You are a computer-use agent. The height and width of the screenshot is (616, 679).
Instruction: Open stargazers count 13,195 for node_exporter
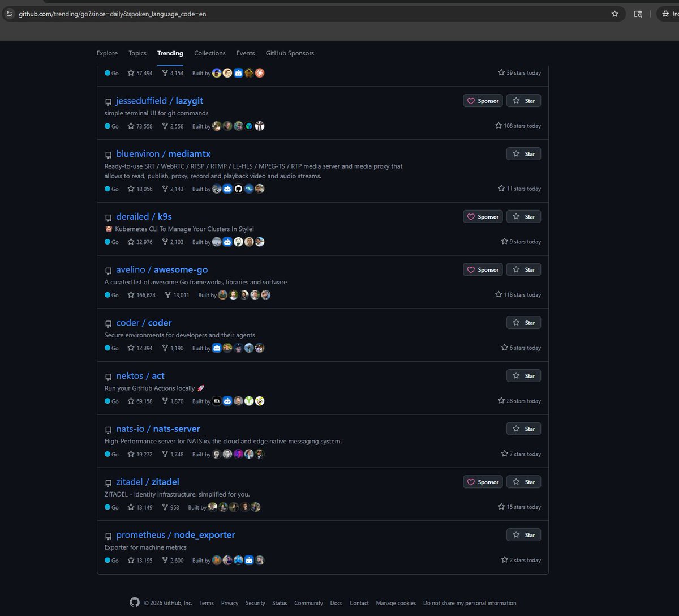pos(140,561)
